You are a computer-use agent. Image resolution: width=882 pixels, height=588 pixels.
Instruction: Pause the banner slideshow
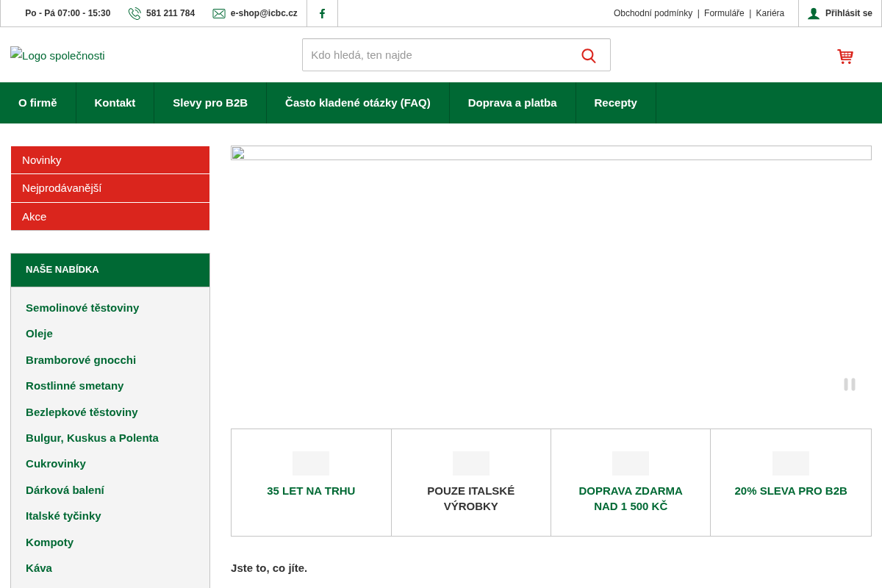tap(850, 384)
